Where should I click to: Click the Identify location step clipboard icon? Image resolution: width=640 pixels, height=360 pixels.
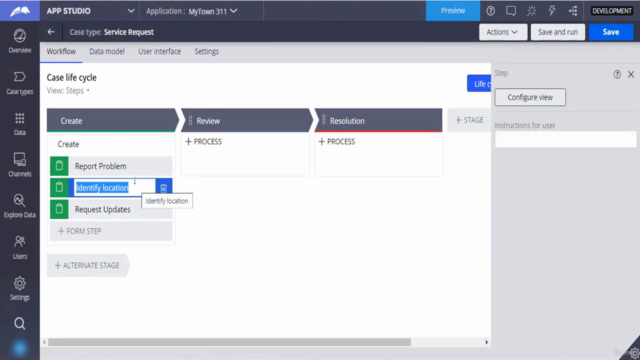(59, 187)
